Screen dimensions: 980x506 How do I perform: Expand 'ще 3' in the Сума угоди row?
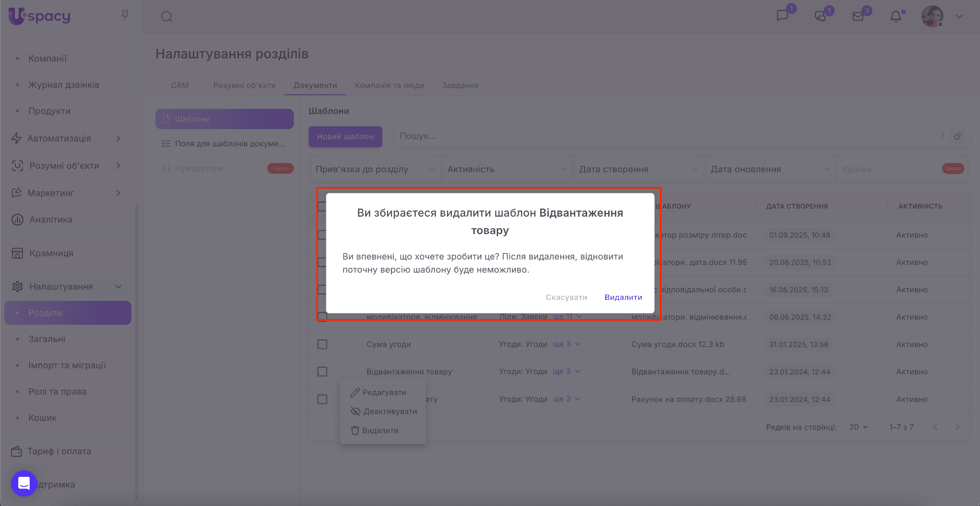pos(567,344)
